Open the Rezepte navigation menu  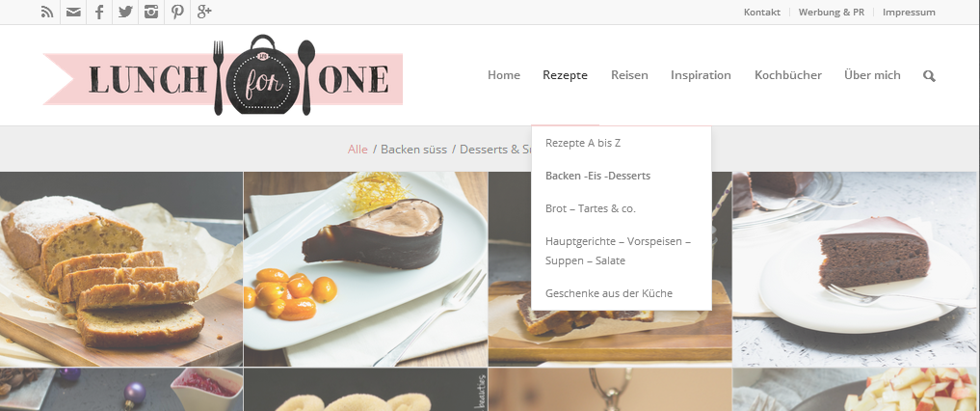point(565,75)
